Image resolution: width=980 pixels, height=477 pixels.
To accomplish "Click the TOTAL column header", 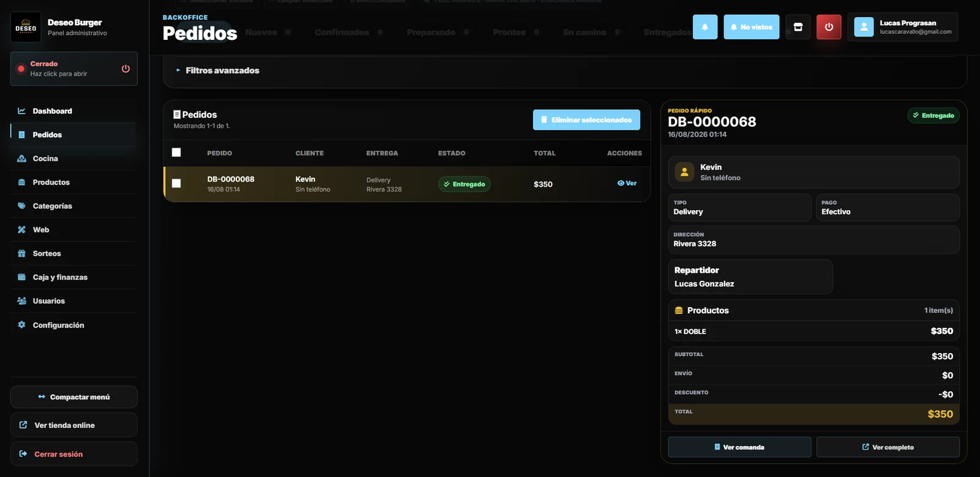I will point(545,153).
